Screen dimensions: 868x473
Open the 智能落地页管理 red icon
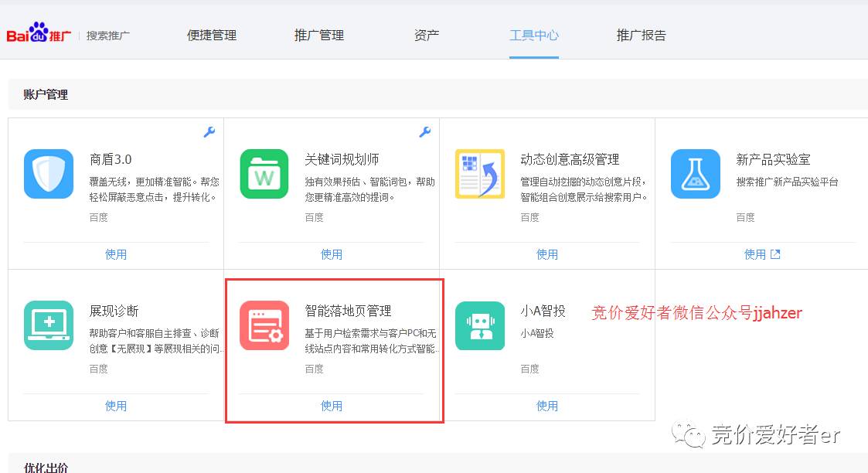click(264, 325)
